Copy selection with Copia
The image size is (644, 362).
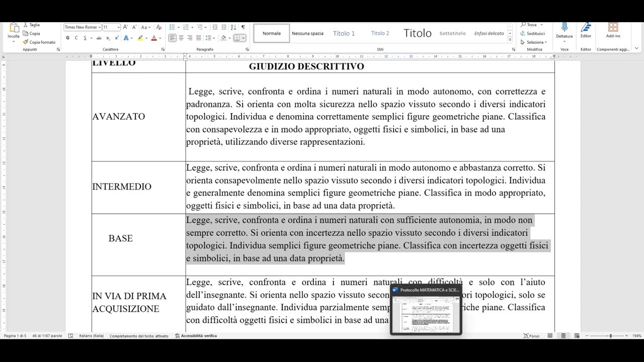[31, 34]
